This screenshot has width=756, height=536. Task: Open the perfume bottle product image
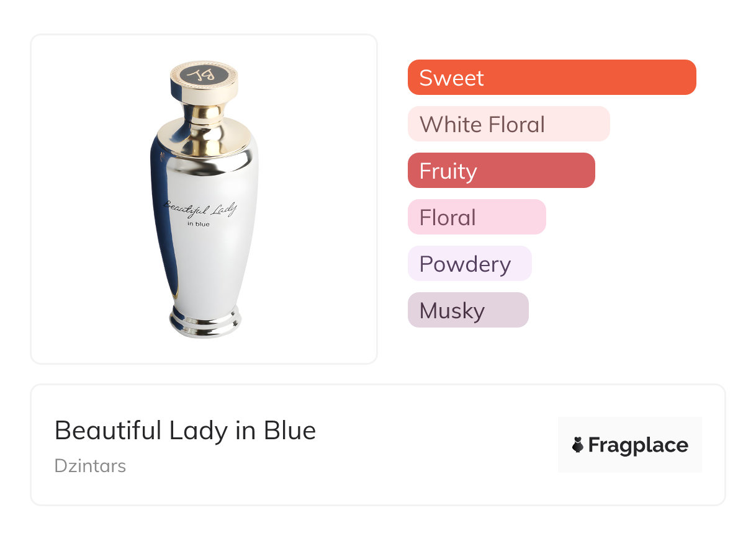click(204, 200)
